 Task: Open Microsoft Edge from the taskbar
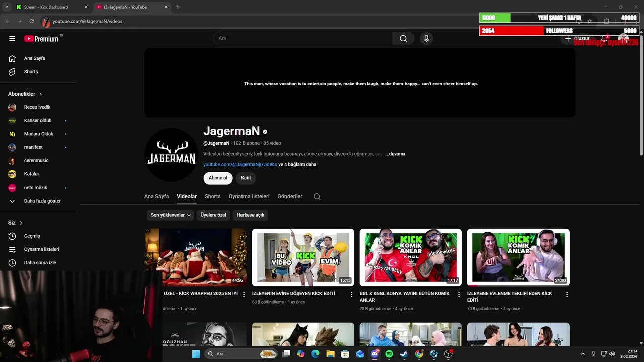point(315,354)
